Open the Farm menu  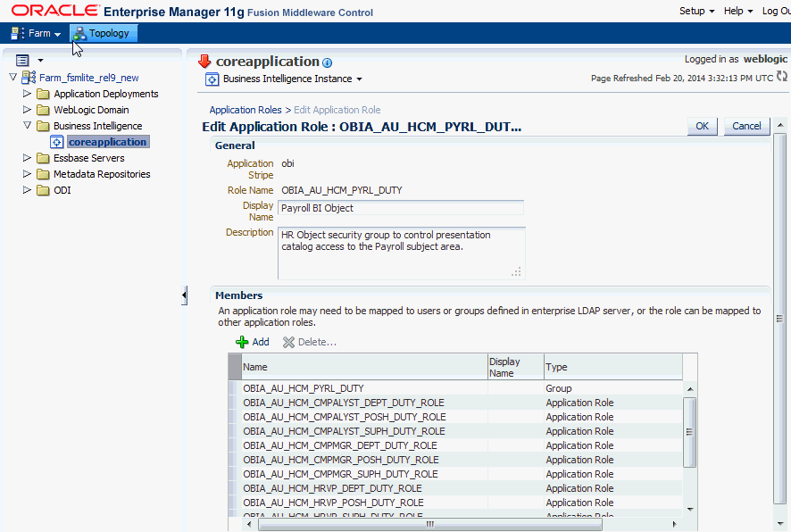click(36, 33)
